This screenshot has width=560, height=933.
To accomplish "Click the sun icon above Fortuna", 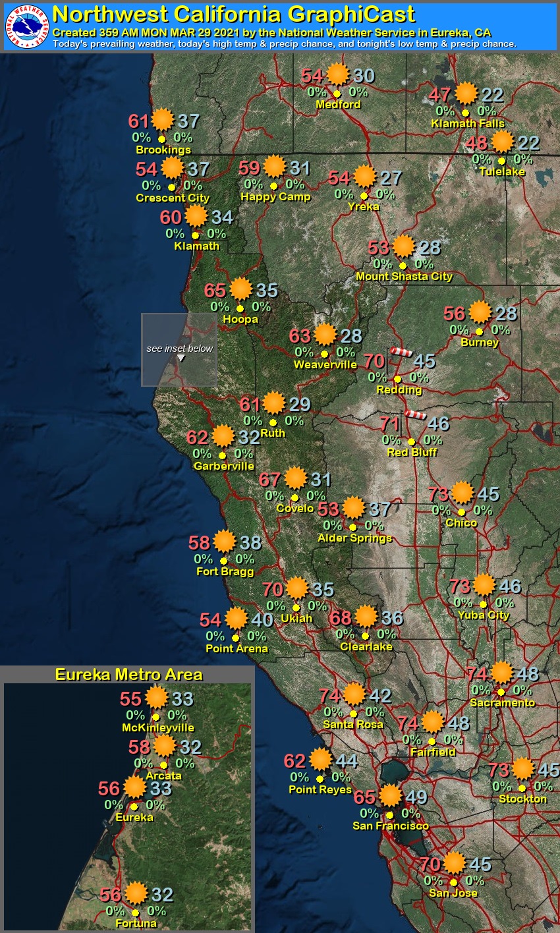I will click(136, 893).
